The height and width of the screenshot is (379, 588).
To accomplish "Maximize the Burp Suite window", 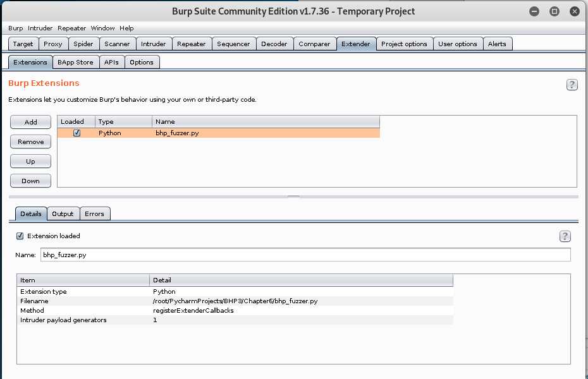I will [554, 11].
